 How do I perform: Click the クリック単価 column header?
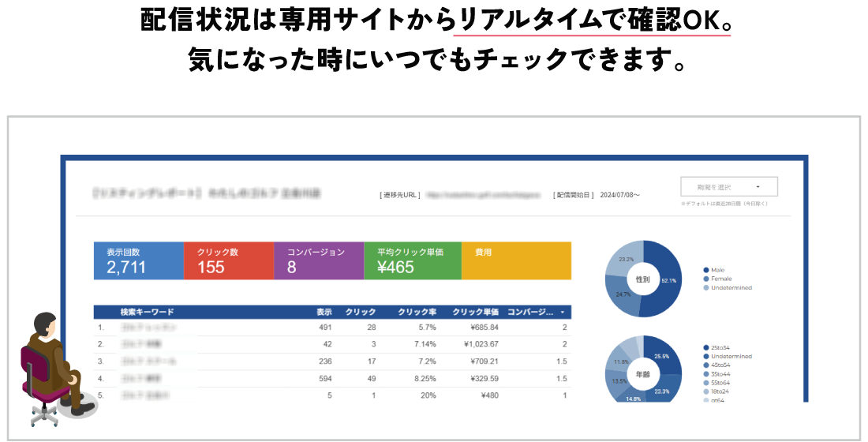(476, 312)
